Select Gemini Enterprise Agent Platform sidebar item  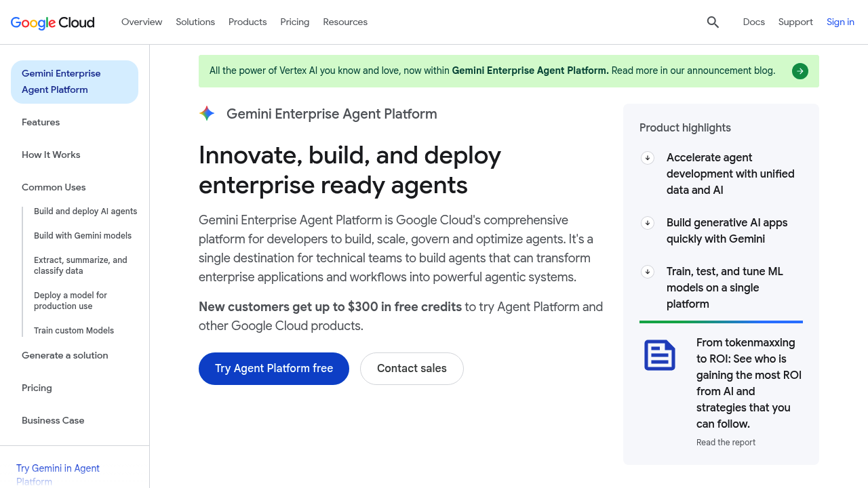click(75, 82)
